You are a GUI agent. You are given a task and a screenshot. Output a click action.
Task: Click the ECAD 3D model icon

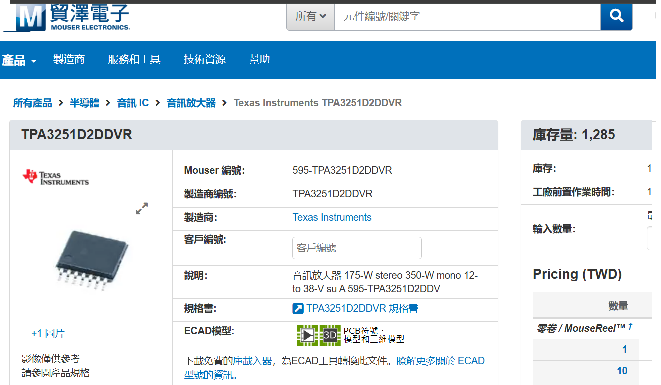tap(330, 335)
